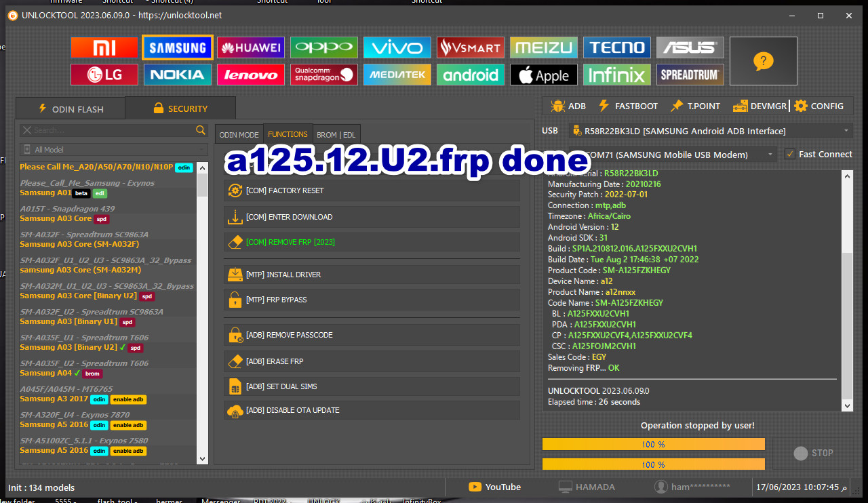Image resolution: width=868 pixels, height=503 pixels.
Task: Select the Infinix brand logo
Action: tap(617, 75)
